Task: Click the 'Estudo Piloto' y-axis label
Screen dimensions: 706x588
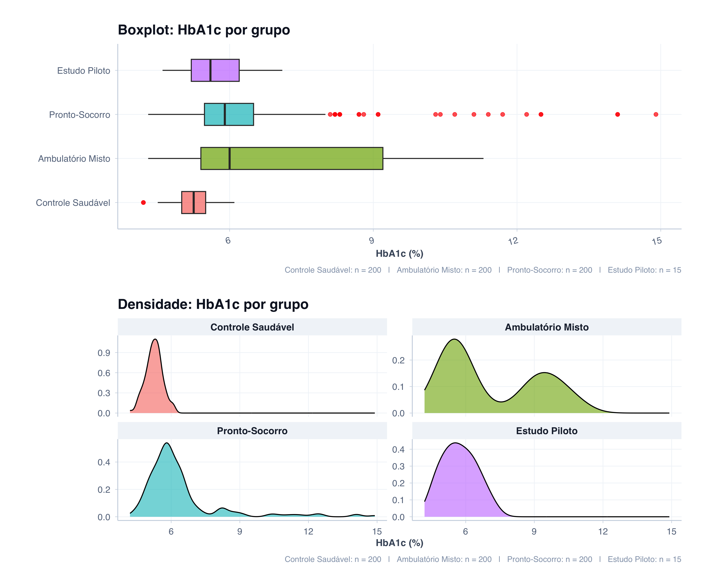Action: coord(83,71)
